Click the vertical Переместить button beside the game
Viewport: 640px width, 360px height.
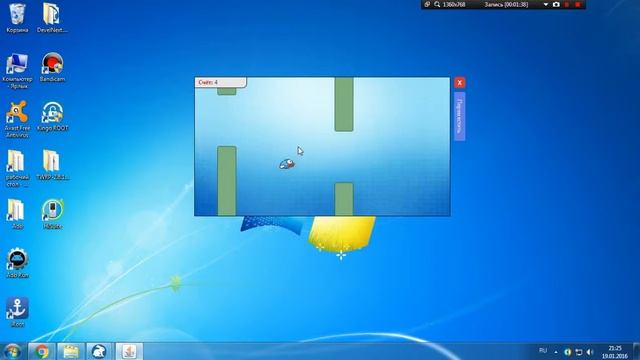point(460,116)
